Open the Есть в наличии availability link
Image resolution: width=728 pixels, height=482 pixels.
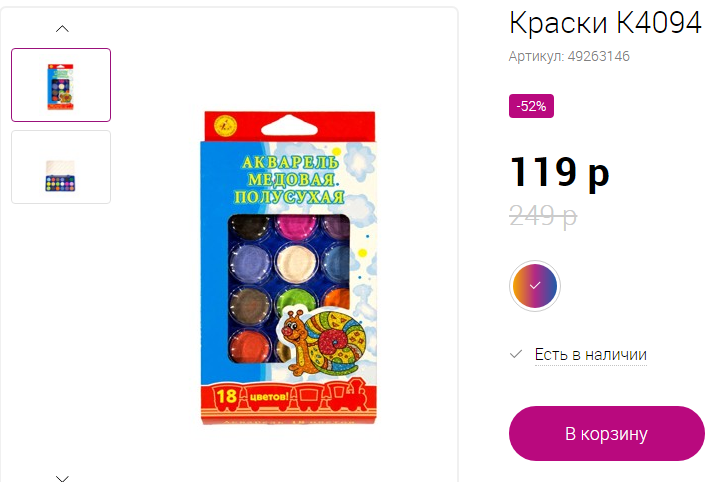point(590,354)
